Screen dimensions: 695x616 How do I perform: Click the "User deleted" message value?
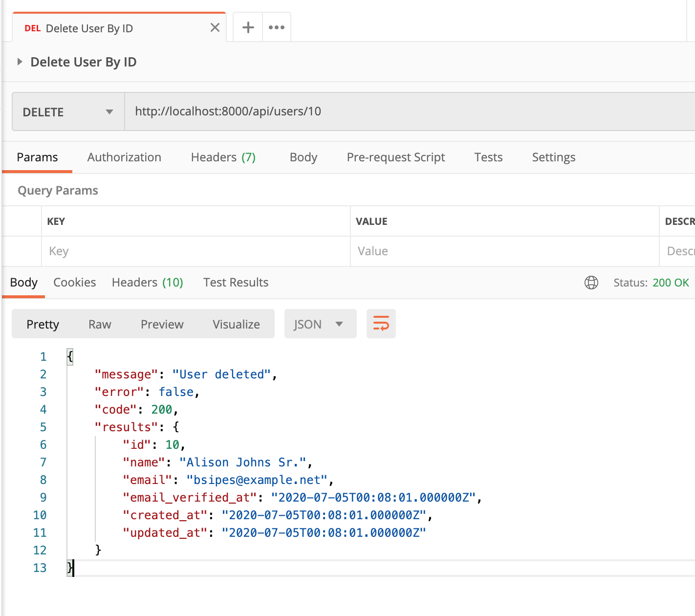221,374
